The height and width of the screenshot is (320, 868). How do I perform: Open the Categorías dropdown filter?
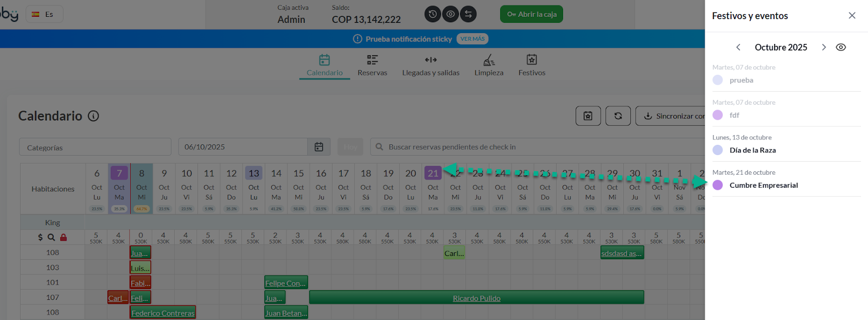[95, 147]
